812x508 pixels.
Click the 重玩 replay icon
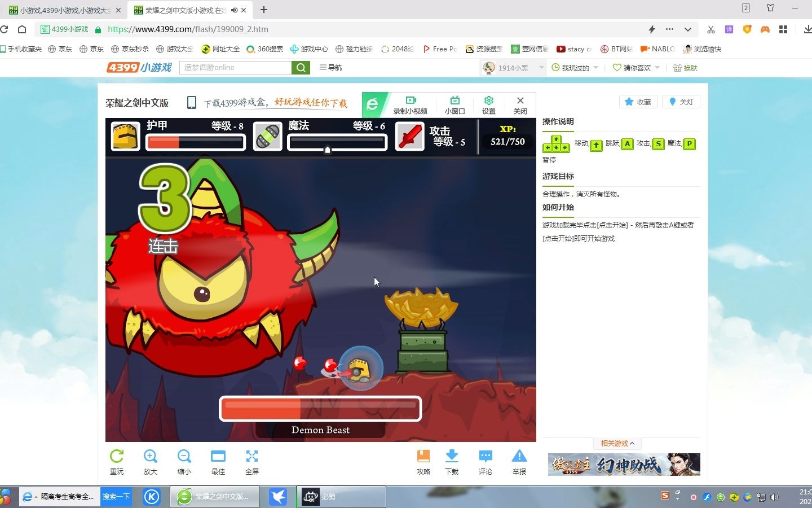117,456
